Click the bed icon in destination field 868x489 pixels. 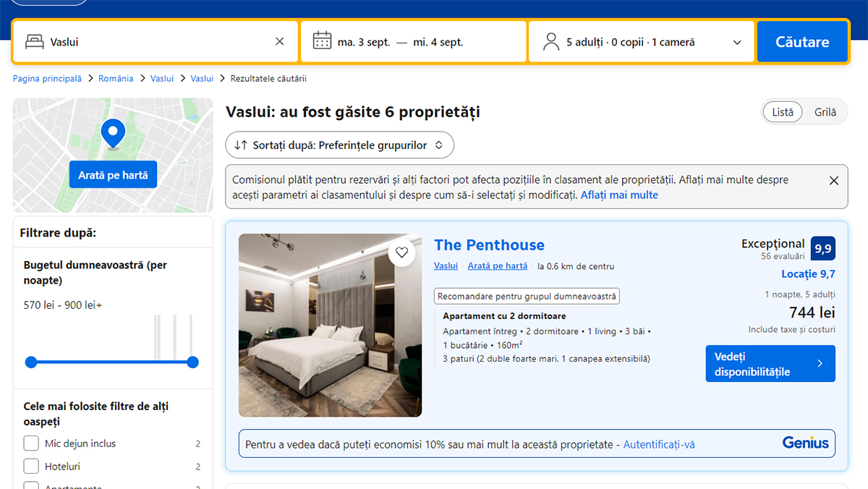click(34, 42)
